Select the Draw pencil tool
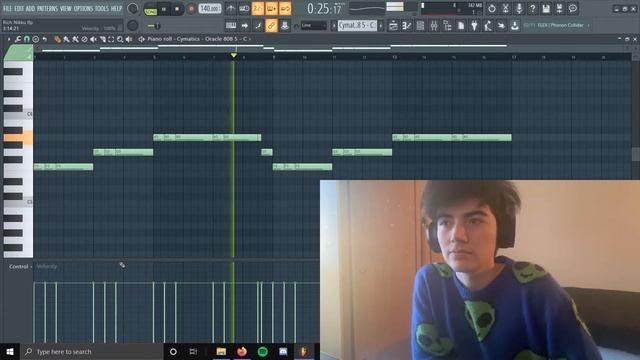The image size is (640, 360). coord(58,39)
